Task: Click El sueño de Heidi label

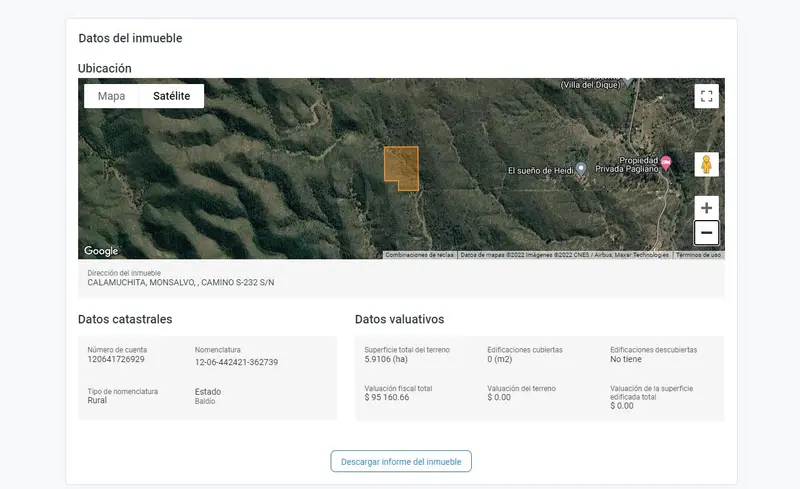Action: pos(540,170)
